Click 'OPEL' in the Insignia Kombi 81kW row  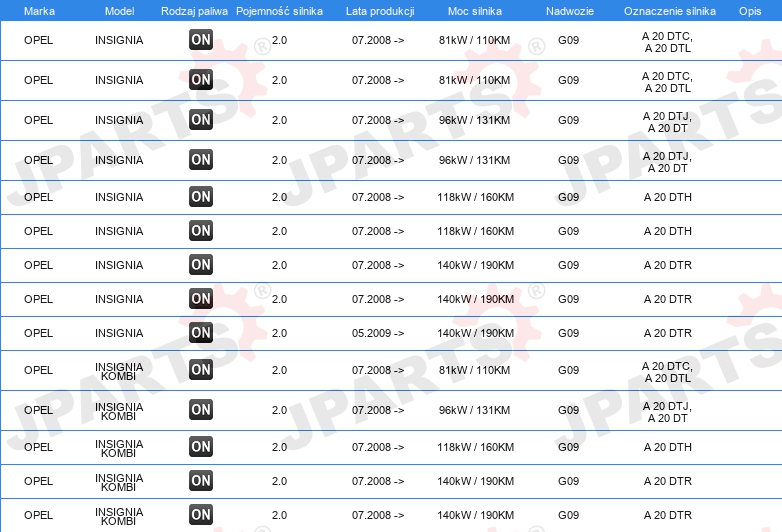[x=38, y=370]
